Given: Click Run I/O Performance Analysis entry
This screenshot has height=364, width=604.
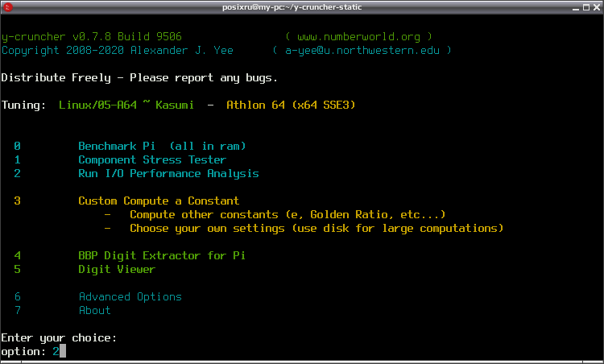Looking at the screenshot, I should tap(168, 174).
